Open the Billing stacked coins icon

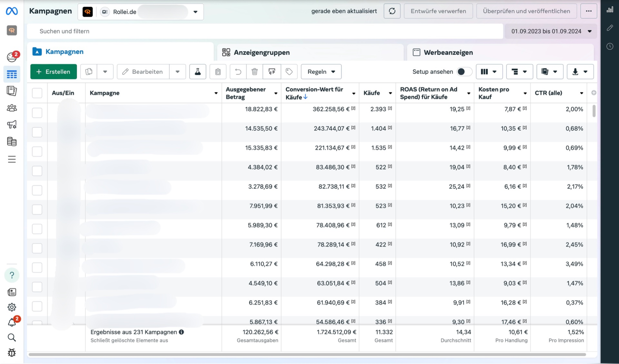click(x=12, y=142)
